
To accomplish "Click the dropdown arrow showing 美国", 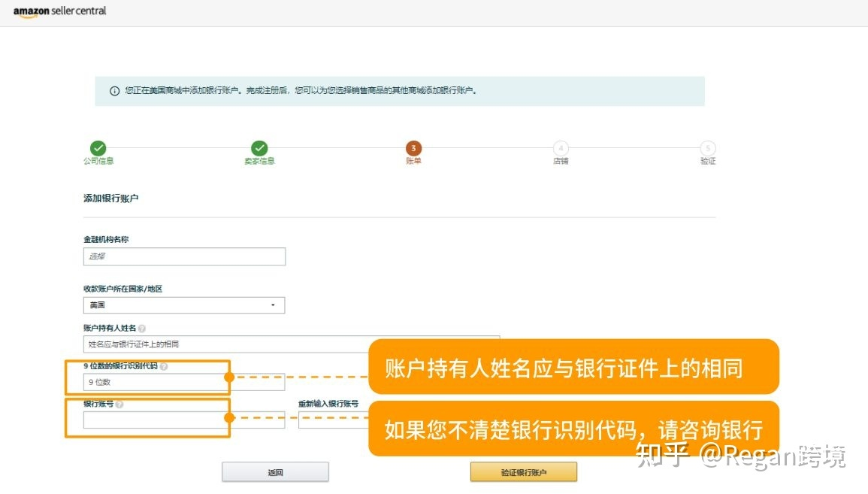I will click(x=274, y=305).
